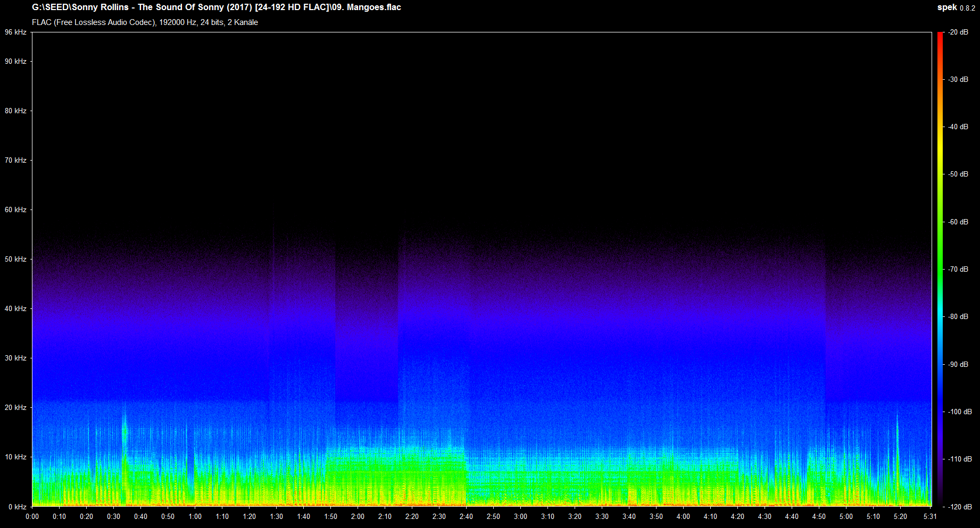
Task: Click the 80 kHz frequency axis label
Action: [15, 111]
